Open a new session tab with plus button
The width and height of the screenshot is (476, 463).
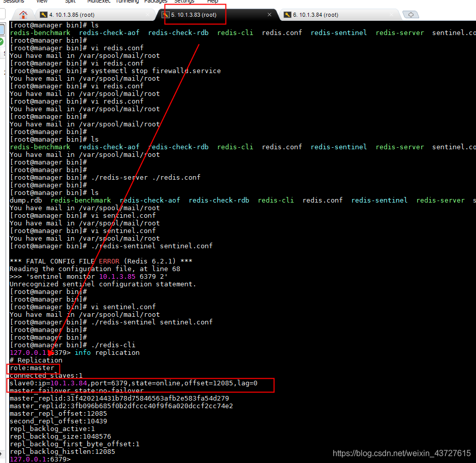[x=410, y=15]
